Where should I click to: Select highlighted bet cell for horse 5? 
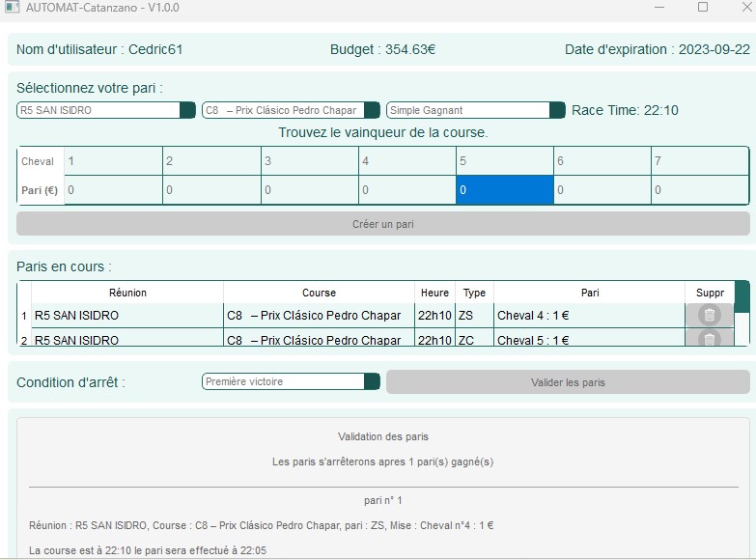(505, 190)
